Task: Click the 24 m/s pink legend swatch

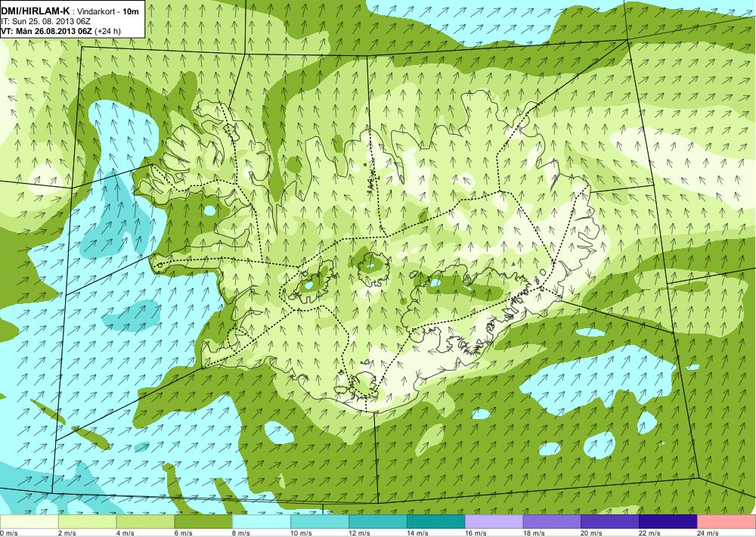Action: coord(727,522)
